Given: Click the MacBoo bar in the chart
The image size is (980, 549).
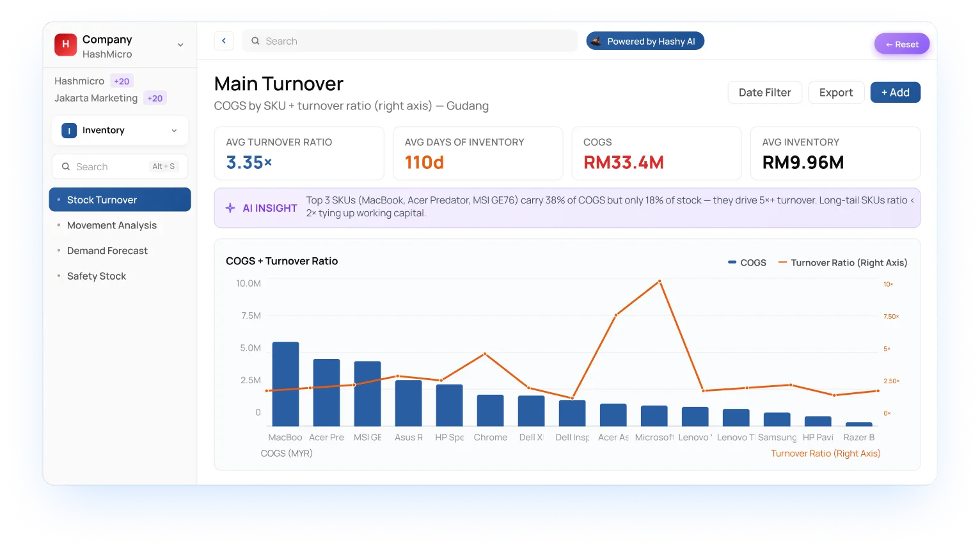Looking at the screenshot, I should coord(286,384).
